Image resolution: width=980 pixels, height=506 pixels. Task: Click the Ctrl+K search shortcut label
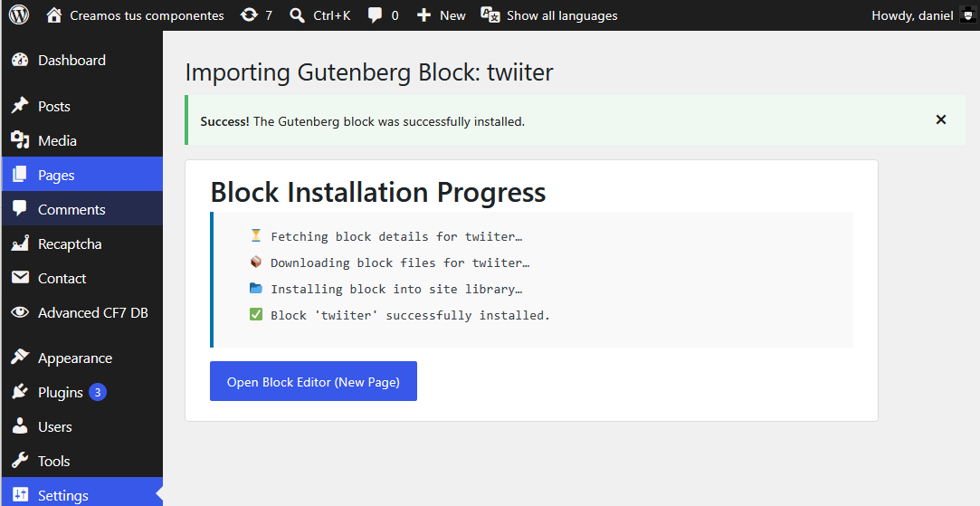(x=332, y=15)
